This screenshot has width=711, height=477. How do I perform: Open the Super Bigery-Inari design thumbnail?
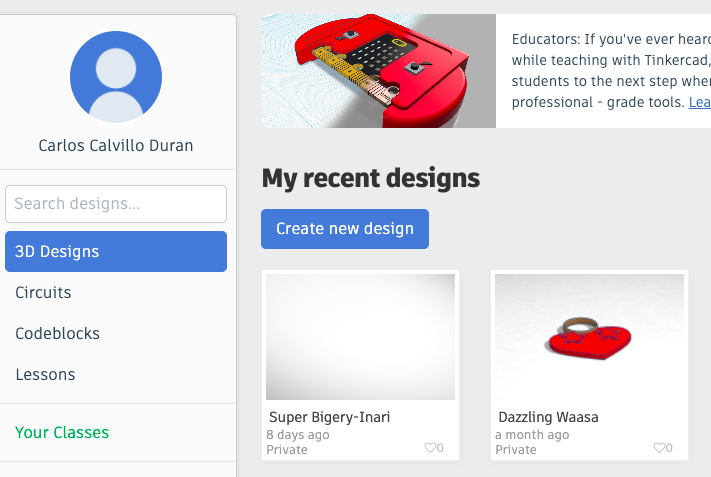360,337
